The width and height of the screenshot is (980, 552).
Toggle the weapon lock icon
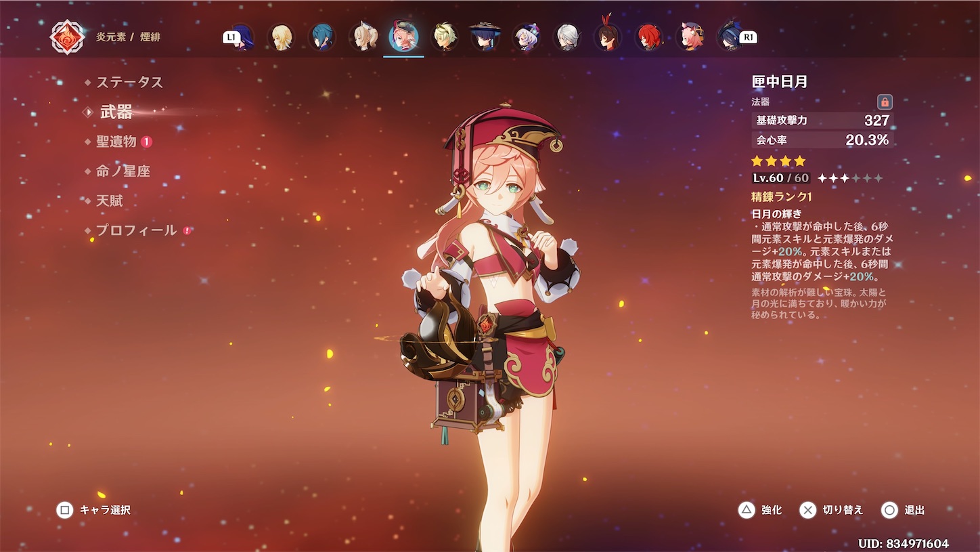point(885,102)
